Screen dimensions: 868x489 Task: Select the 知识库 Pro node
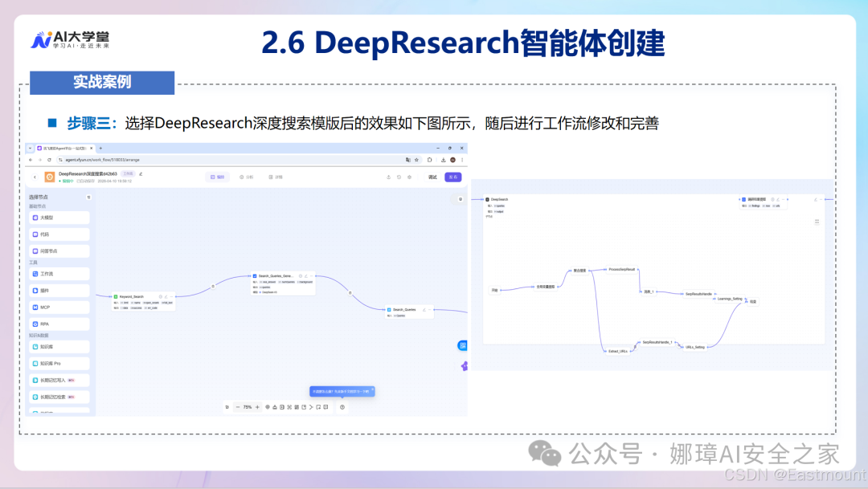pyautogui.click(x=59, y=364)
